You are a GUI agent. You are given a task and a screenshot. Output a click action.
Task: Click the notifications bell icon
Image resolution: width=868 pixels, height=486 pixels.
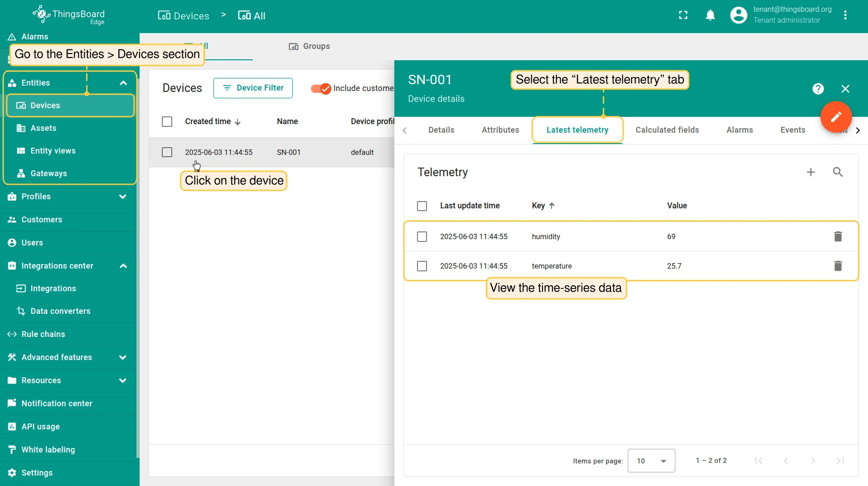click(x=710, y=15)
